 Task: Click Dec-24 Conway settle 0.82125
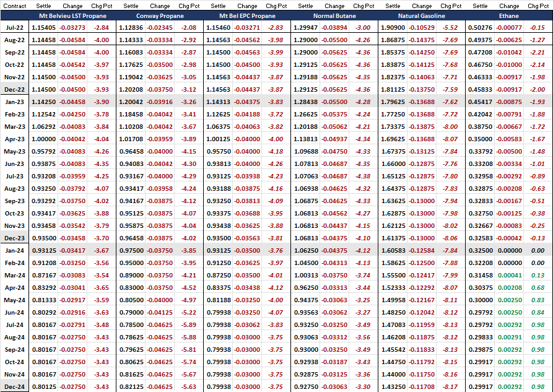pos(131,386)
